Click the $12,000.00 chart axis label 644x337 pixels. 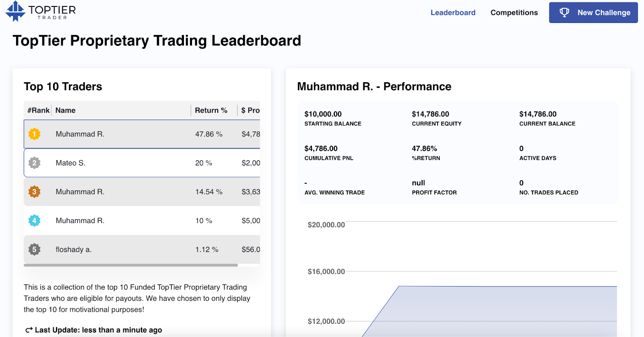[326, 321]
